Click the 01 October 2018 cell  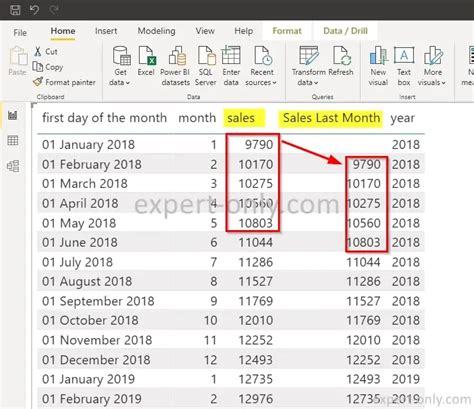90,320
